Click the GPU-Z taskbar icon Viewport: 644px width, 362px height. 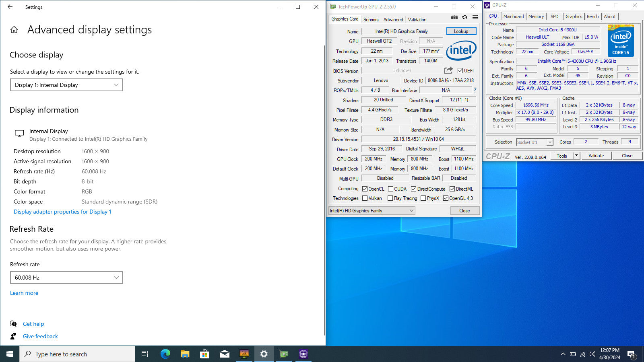coord(284,354)
